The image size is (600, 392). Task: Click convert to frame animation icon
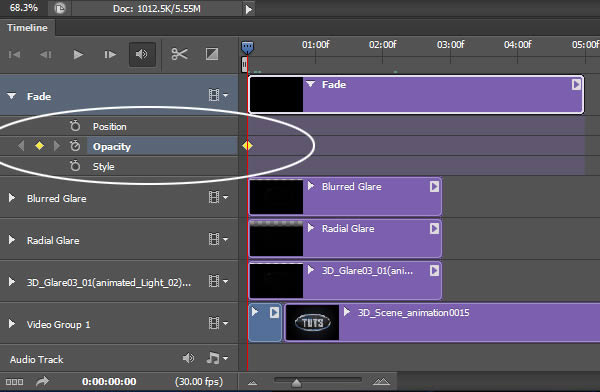[14, 382]
